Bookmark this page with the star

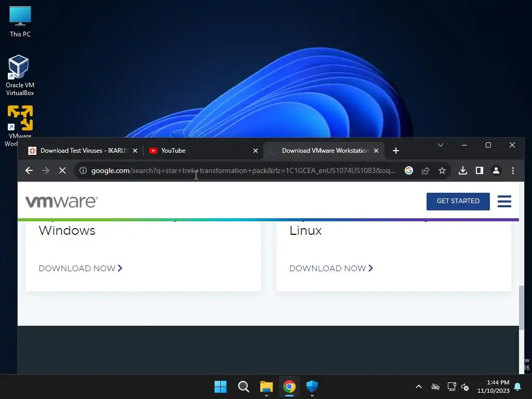pyautogui.click(x=442, y=170)
